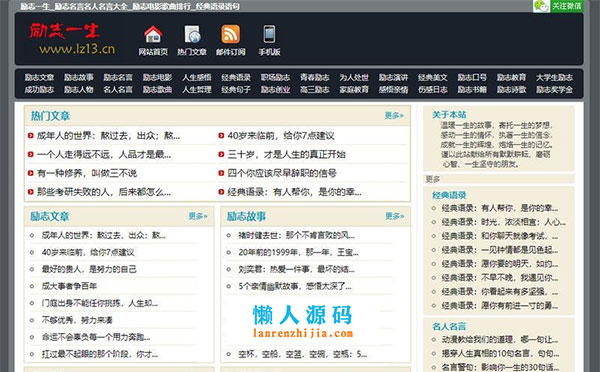Image resolution: width=600 pixels, height=372 pixels.
Task: Open 励志文章 in the navigation bar
Action: coord(39,77)
